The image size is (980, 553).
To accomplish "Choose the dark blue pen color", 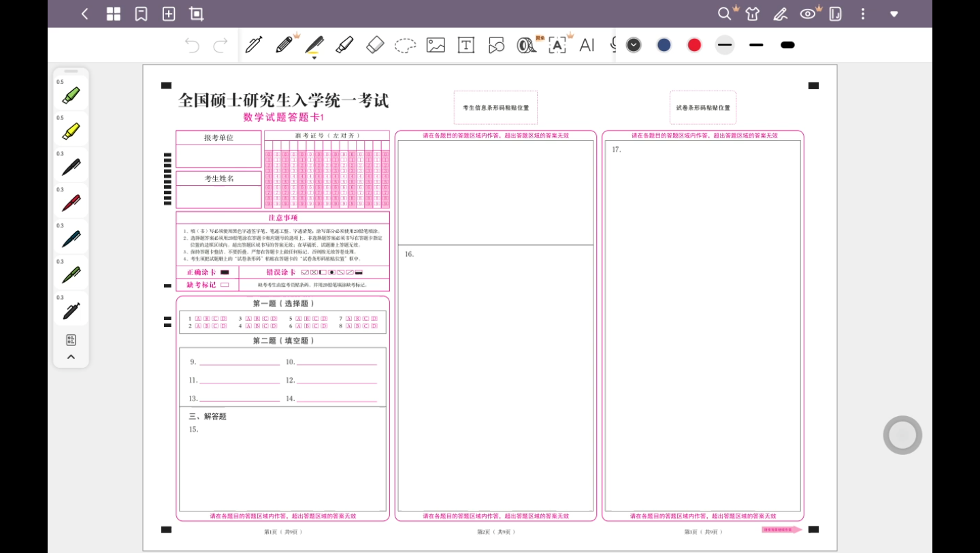I will 664,45.
